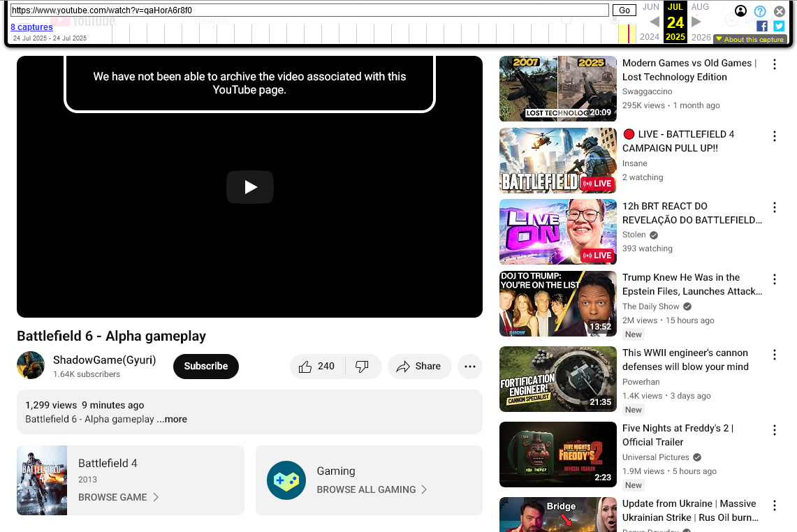Share capture on Facebook
This screenshot has width=797, height=532.
coord(762,26)
